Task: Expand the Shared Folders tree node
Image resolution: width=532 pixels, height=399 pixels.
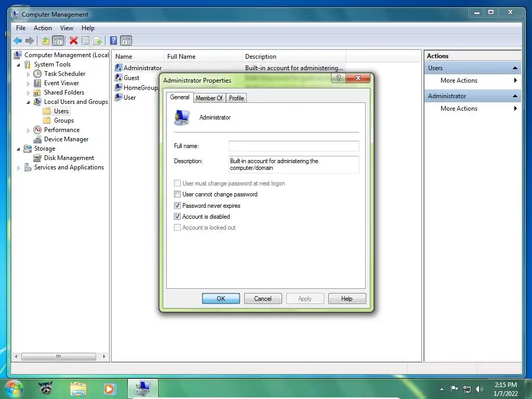Action: click(28, 92)
